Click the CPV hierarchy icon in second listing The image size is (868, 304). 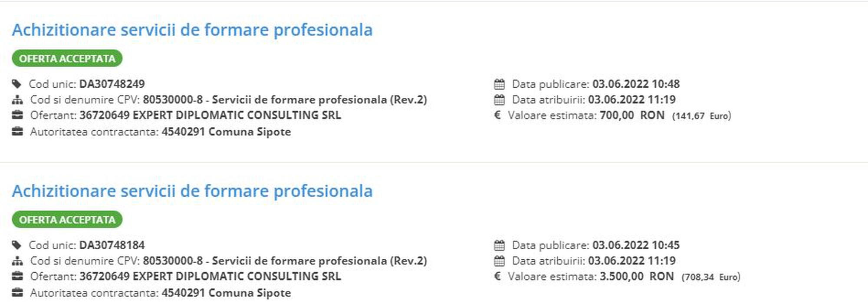point(17,261)
